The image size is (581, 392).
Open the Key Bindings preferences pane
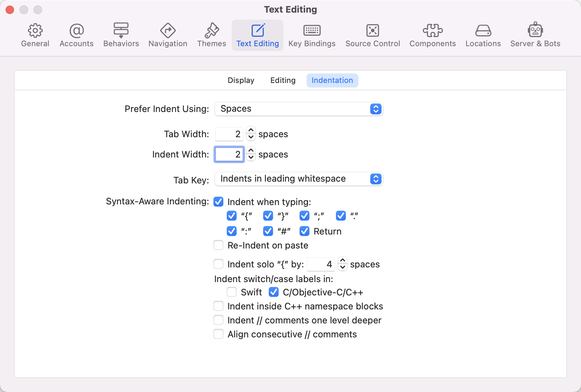coord(312,35)
